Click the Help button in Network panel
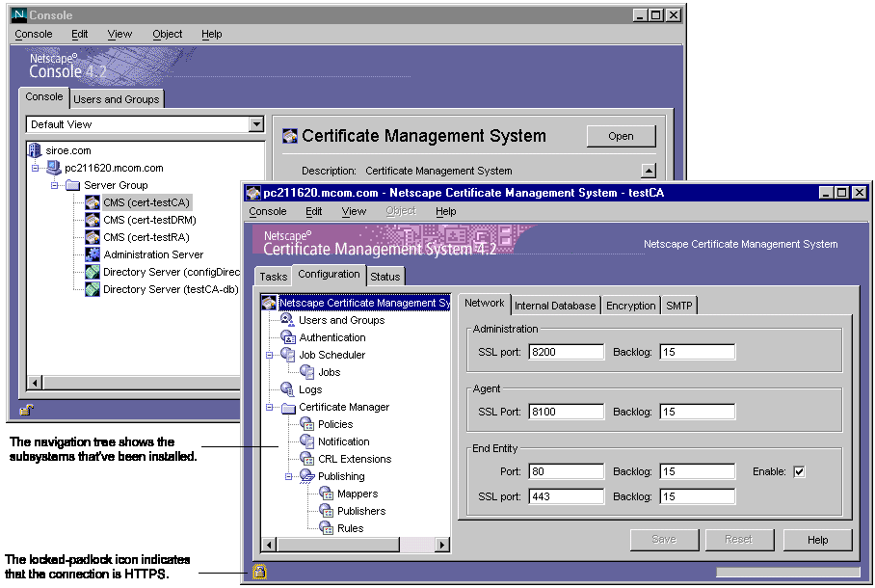Viewport: 875px width, 588px height. coord(817,540)
